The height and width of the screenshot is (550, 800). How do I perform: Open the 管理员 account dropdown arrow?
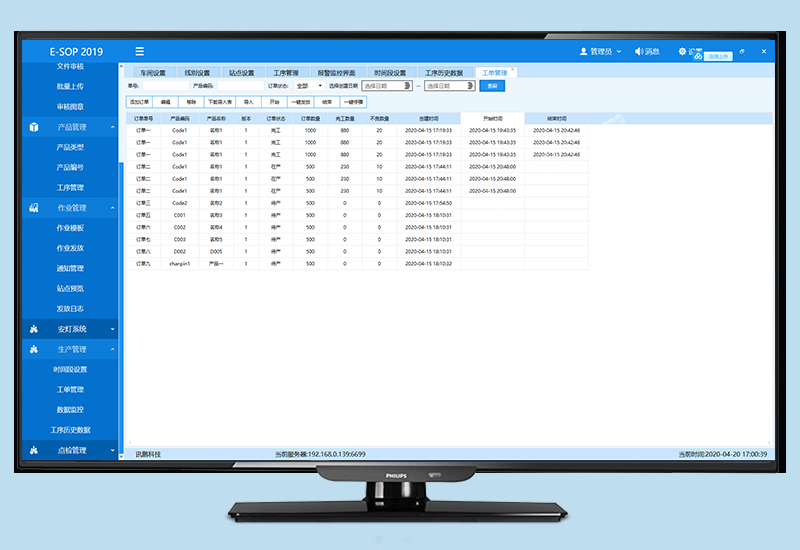point(619,51)
